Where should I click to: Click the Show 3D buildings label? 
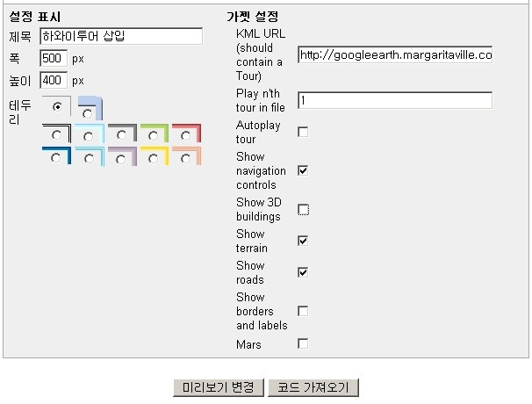point(259,210)
